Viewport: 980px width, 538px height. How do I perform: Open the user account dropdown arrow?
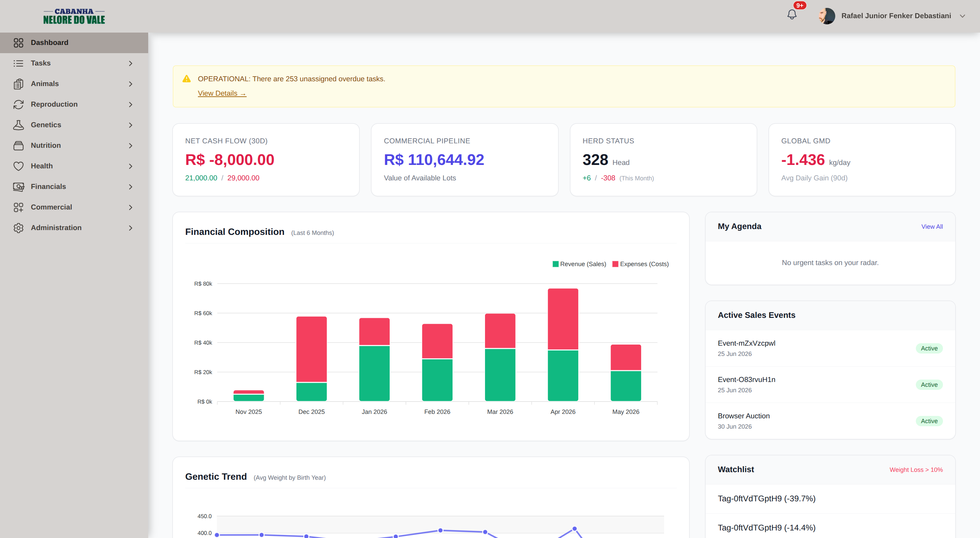962,16
